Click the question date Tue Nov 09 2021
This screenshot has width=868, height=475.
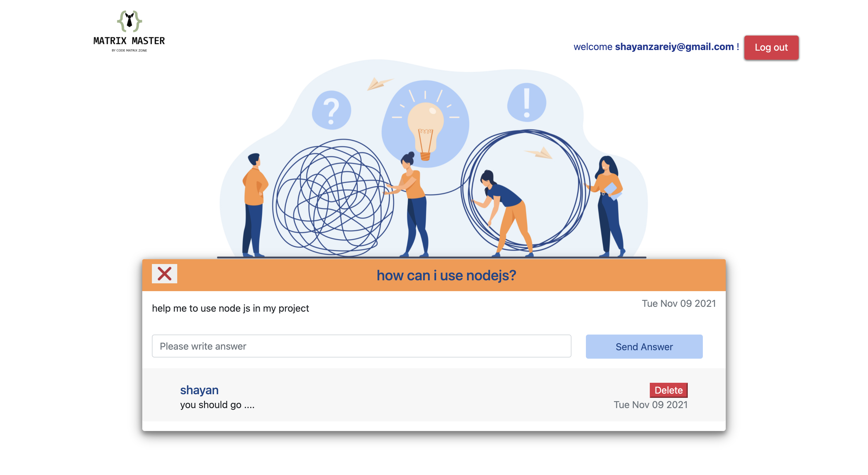point(678,303)
